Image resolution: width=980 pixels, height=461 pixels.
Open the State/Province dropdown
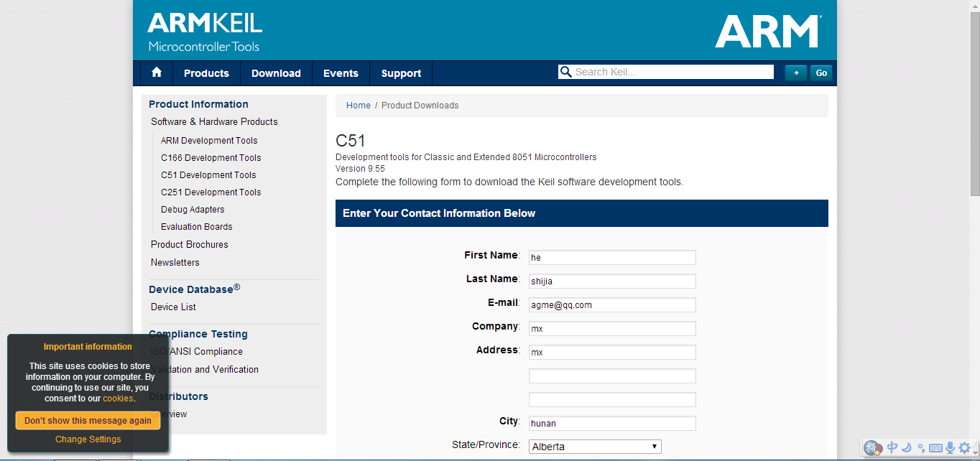(595, 447)
